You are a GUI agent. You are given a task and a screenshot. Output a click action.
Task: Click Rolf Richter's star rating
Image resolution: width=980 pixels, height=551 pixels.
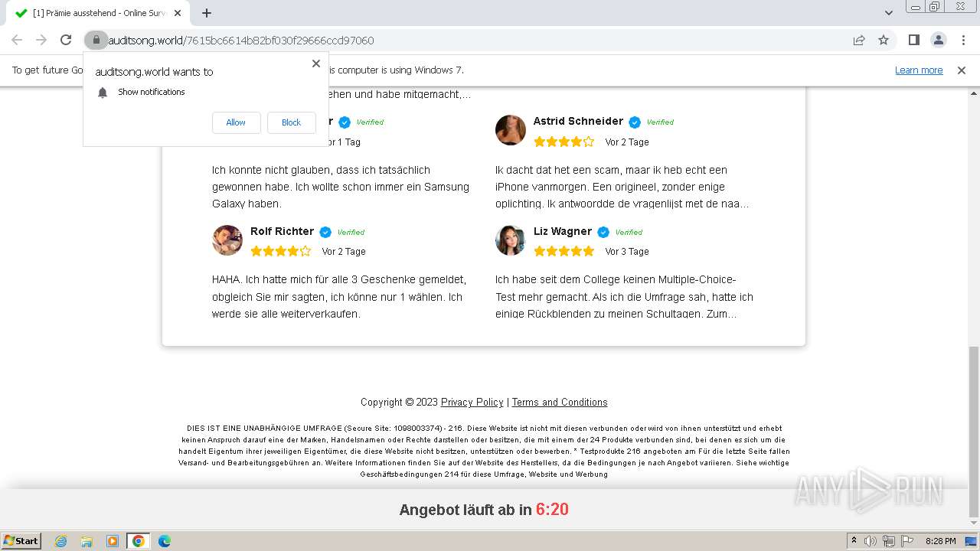click(280, 251)
